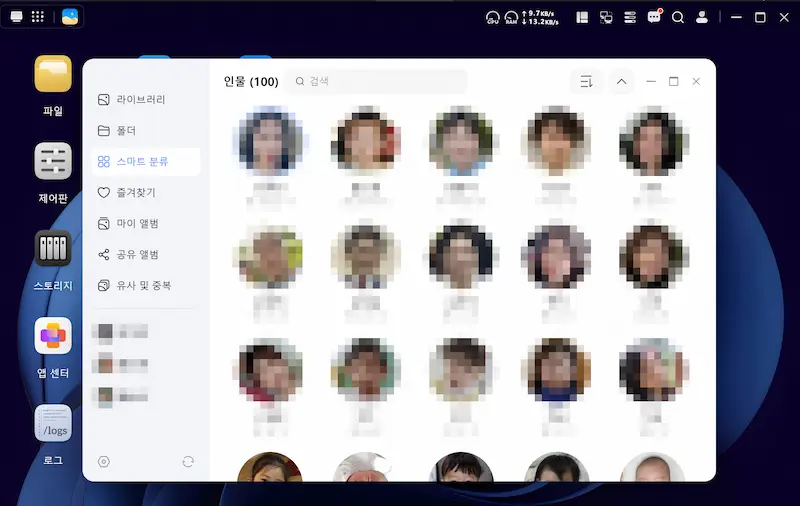The image size is (800, 506).
Task: Click the show desktop monitor icon
Action: click(16, 17)
